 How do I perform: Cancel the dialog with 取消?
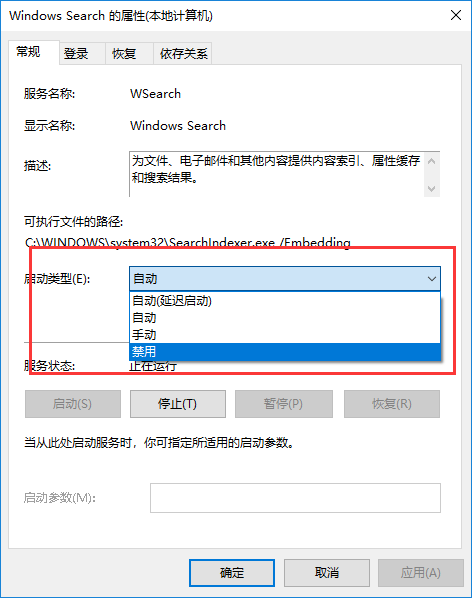(x=327, y=572)
